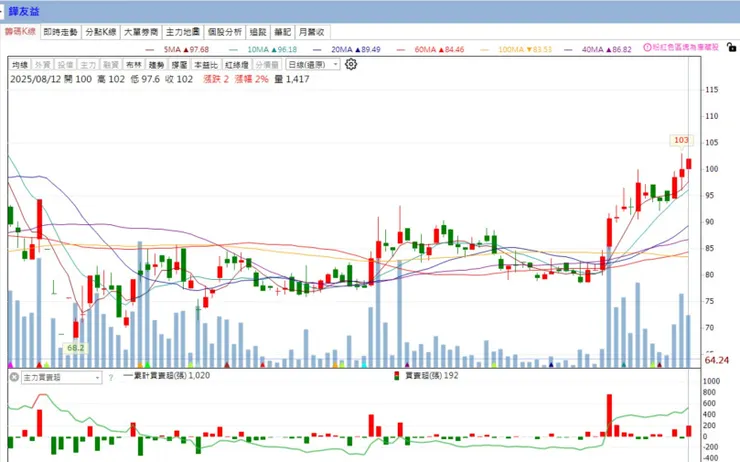Screen dimensions: 740x462
Task: Click the 5MA legend line swatch
Action: tap(150, 50)
